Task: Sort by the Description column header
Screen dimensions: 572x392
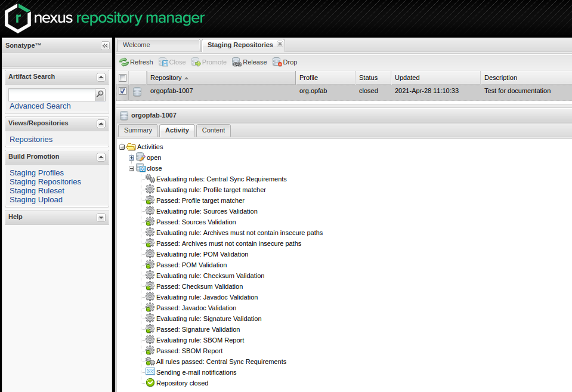Action: click(x=527, y=78)
